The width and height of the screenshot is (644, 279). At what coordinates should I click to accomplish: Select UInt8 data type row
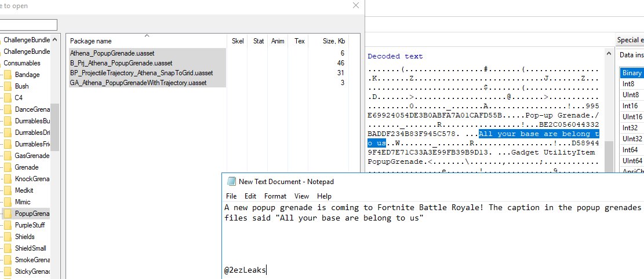click(x=632, y=95)
